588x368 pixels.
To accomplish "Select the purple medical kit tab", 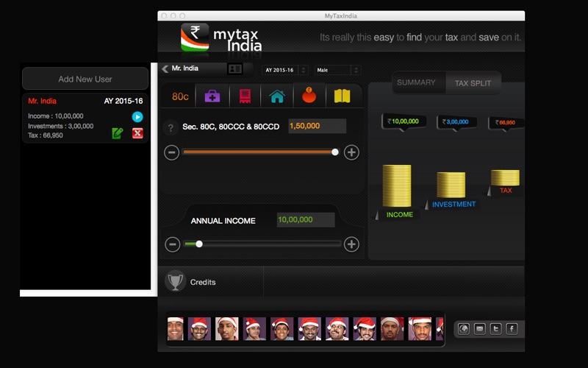I will coord(212,96).
